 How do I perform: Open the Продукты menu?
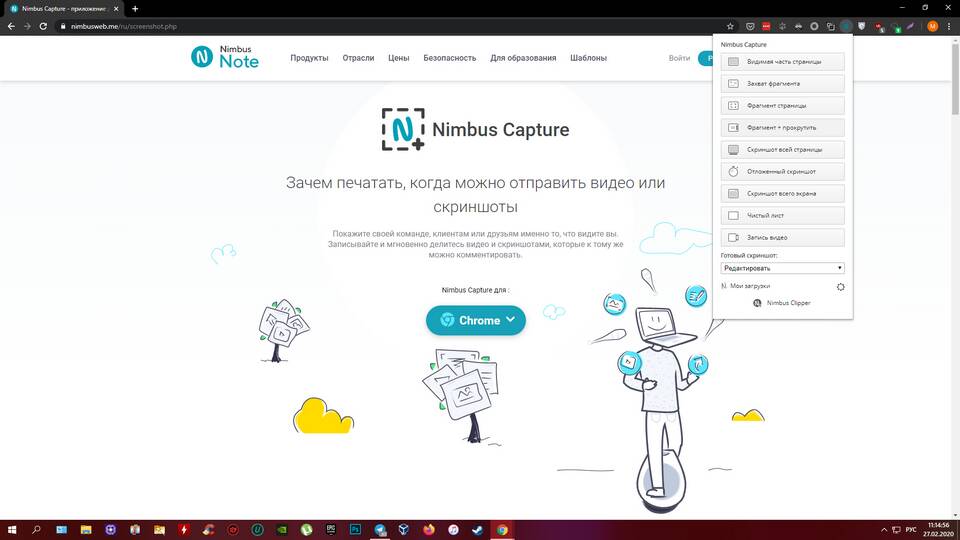click(x=309, y=58)
